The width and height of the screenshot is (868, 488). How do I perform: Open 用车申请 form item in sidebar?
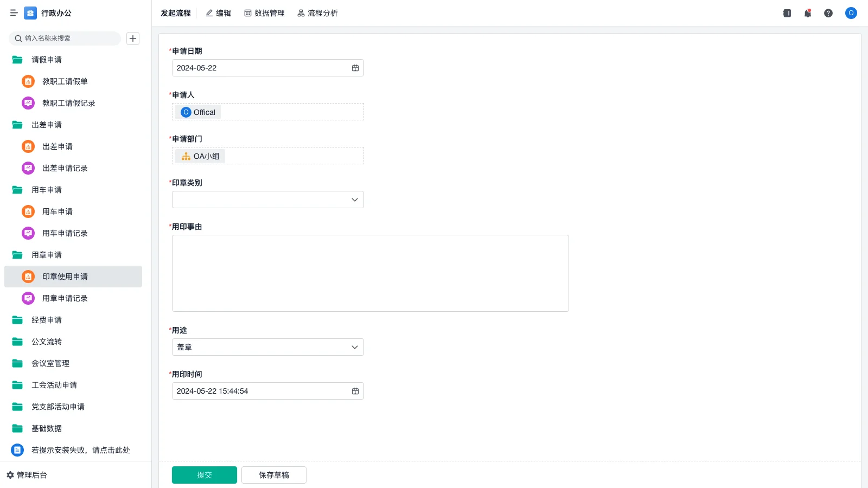(x=73, y=211)
